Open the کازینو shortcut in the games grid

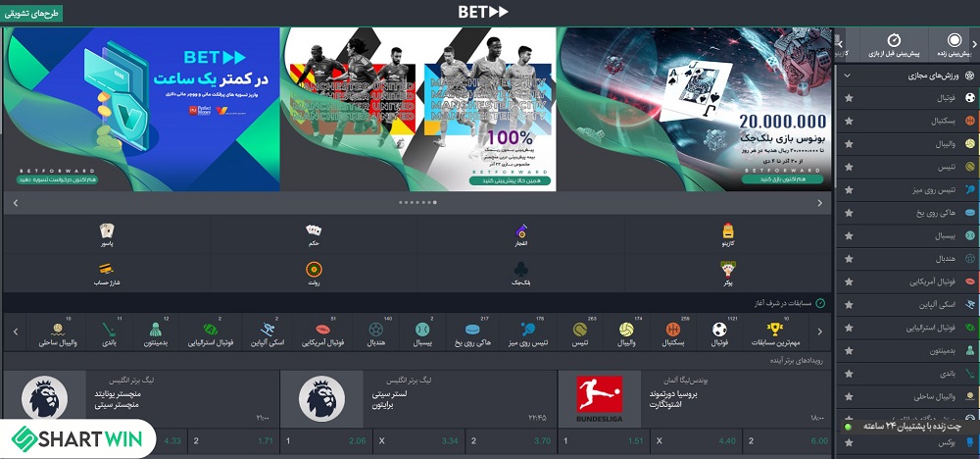tap(728, 235)
